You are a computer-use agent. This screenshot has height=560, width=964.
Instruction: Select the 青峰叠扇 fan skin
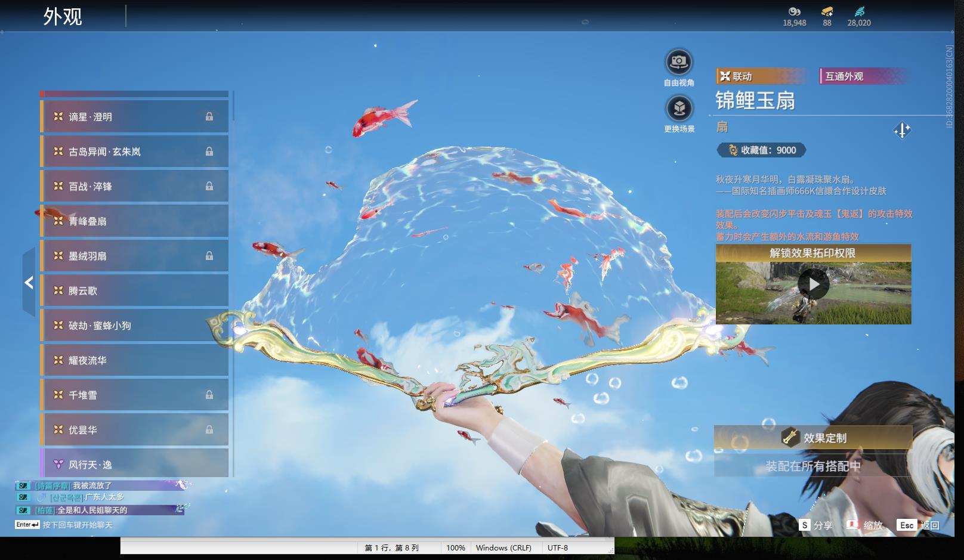click(x=134, y=221)
